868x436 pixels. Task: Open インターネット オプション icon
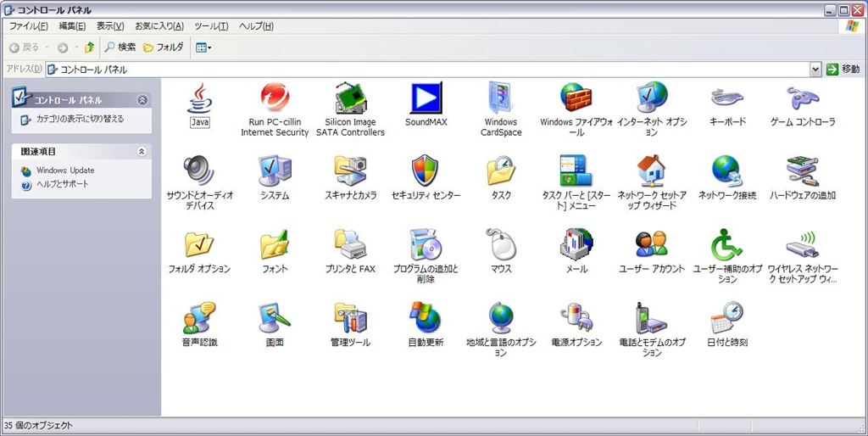pos(652,98)
